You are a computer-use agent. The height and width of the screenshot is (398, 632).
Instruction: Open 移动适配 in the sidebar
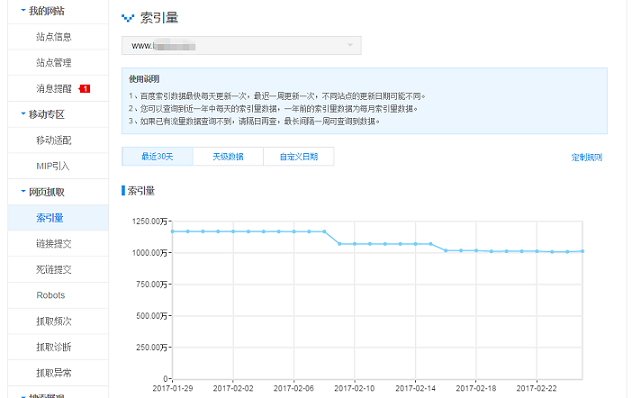[x=54, y=140]
